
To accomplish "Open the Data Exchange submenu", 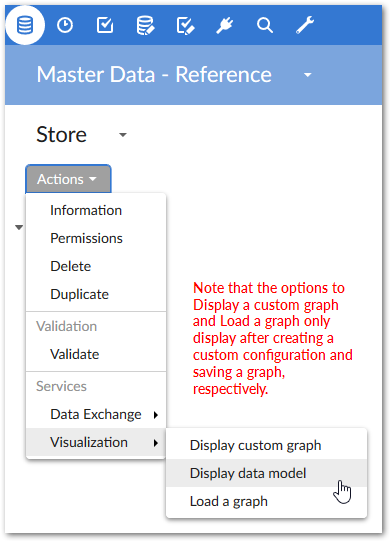I will (x=96, y=414).
